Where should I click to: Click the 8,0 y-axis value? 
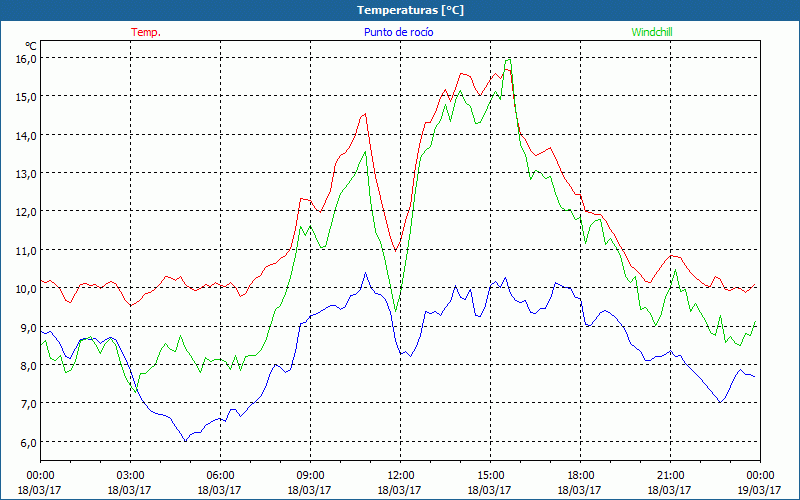29,366
